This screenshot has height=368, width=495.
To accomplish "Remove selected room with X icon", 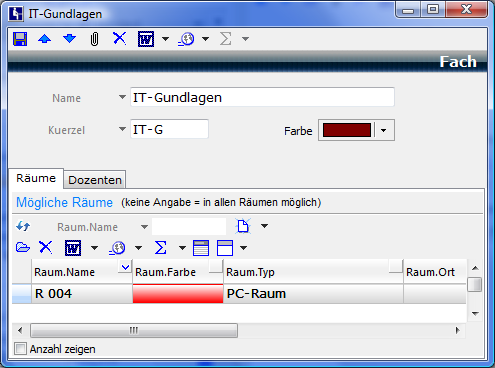I will [x=46, y=248].
